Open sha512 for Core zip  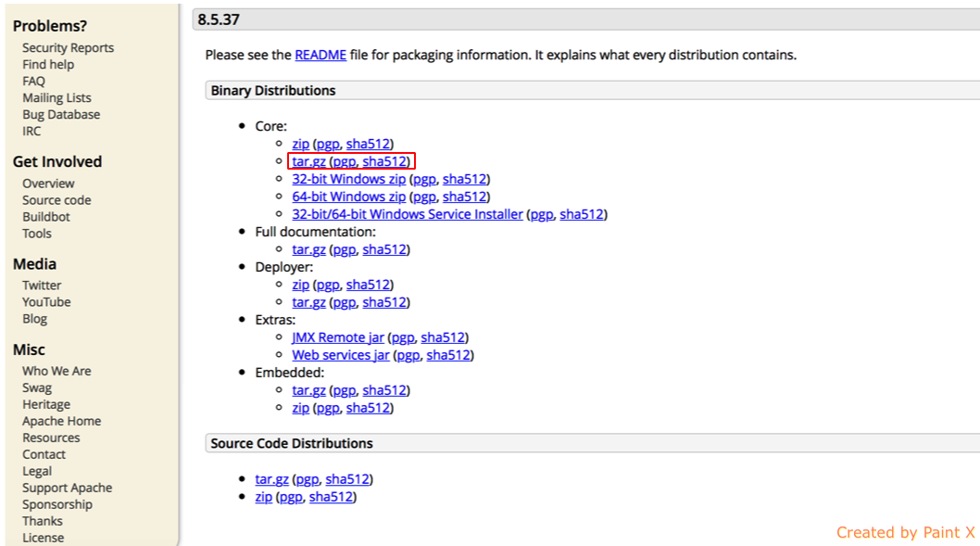tap(368, 144)
